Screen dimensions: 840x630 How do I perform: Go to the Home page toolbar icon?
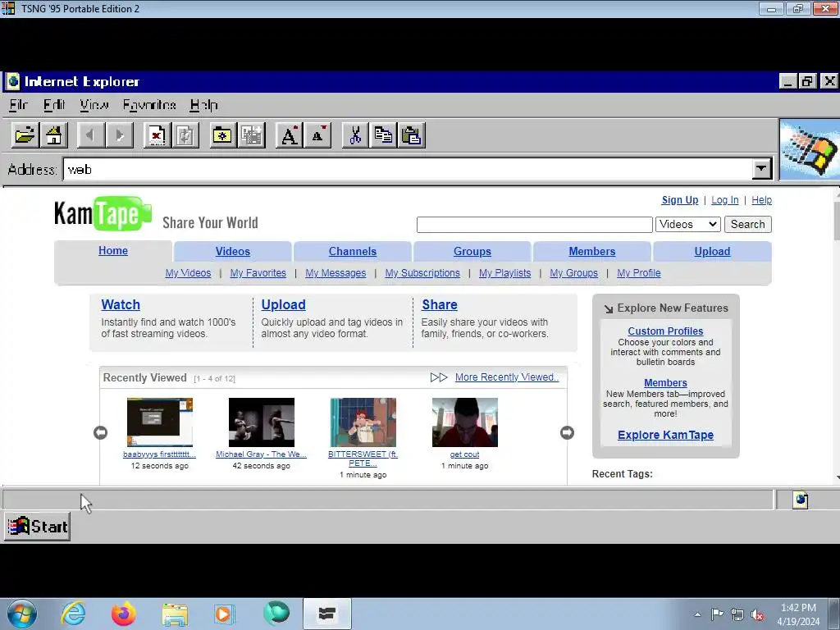coord(54,135)
